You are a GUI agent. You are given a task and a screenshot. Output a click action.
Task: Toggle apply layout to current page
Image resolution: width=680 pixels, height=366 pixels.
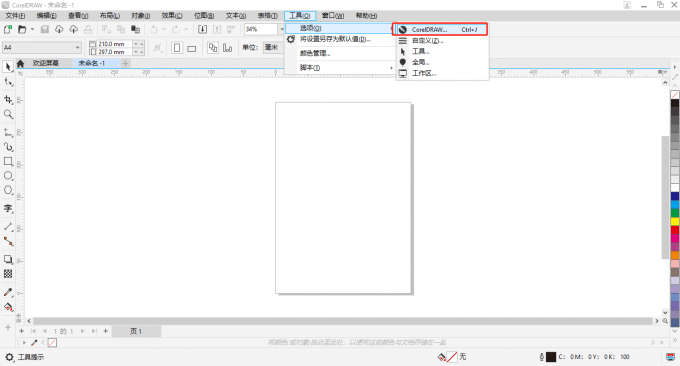click(227, 47)
